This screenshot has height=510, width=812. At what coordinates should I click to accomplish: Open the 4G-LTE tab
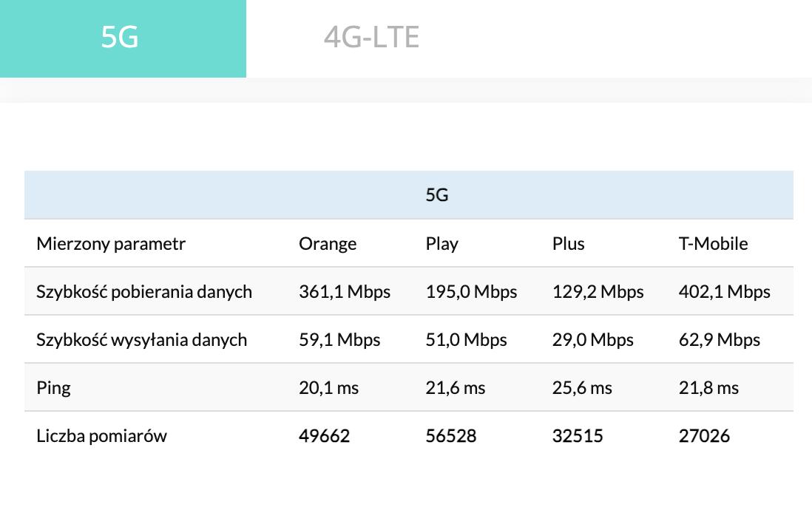(x=371, y=38)
